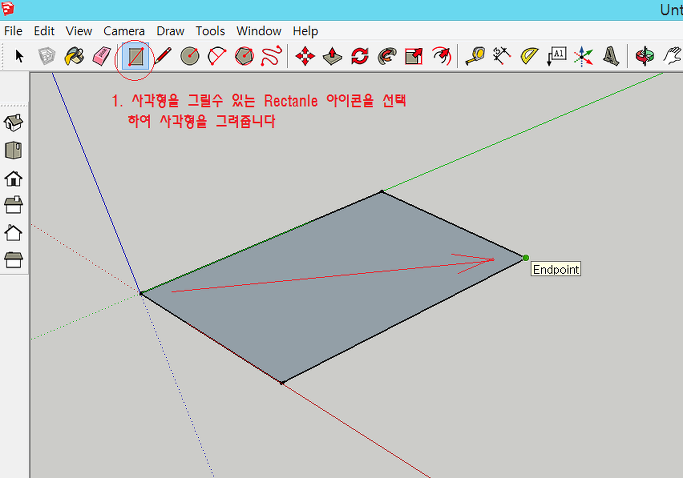This screenshot has width=683, height=478.
Task: Switch to Left view in sidebar
Action: tap(14, 260)
